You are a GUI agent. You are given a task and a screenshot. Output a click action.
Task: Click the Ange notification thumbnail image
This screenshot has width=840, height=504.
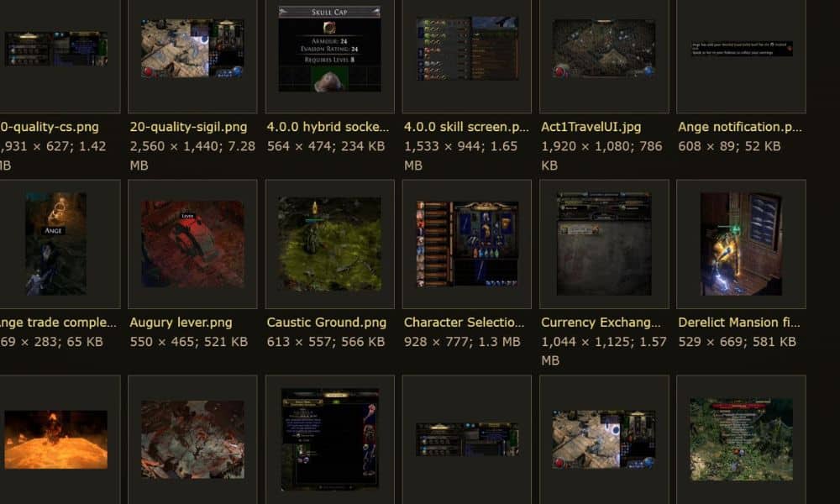click(x=742, y=49)
